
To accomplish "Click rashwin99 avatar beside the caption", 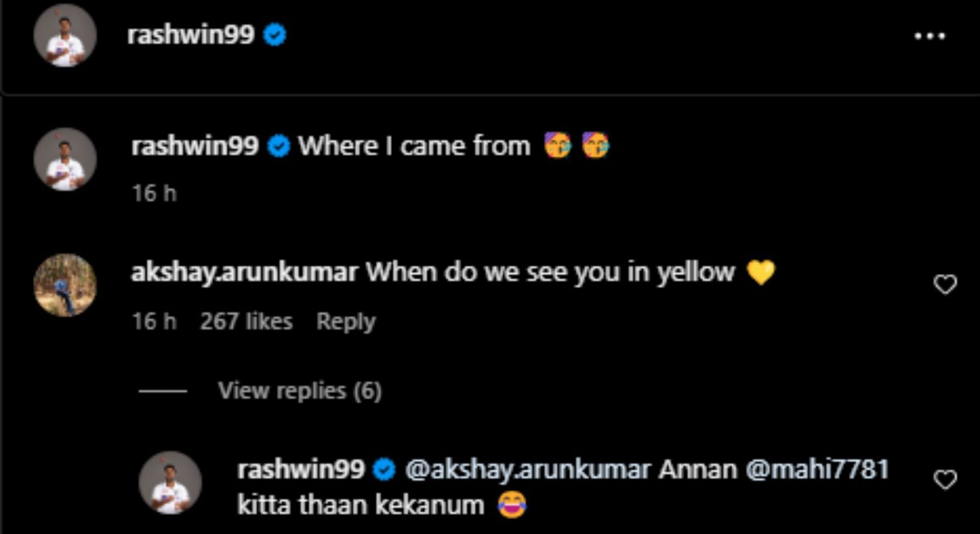I will [65, 160].
